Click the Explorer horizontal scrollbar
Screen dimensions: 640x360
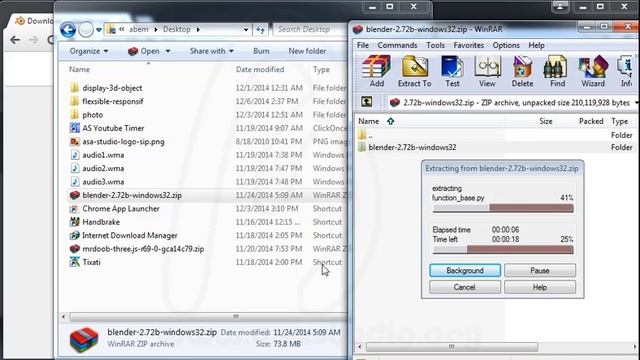tap(208, 317)
